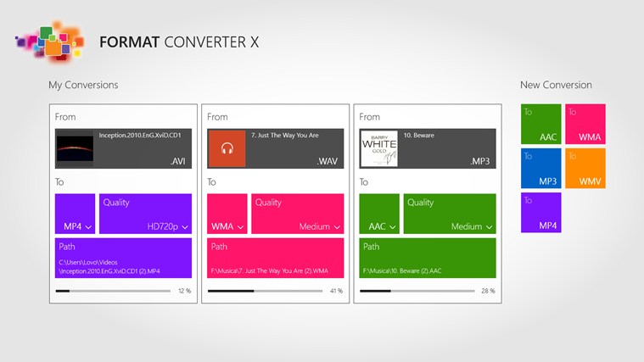Click the purple Path tile for Inception MP4
Viewport: 644px width, 362px height.
[123, 258]
